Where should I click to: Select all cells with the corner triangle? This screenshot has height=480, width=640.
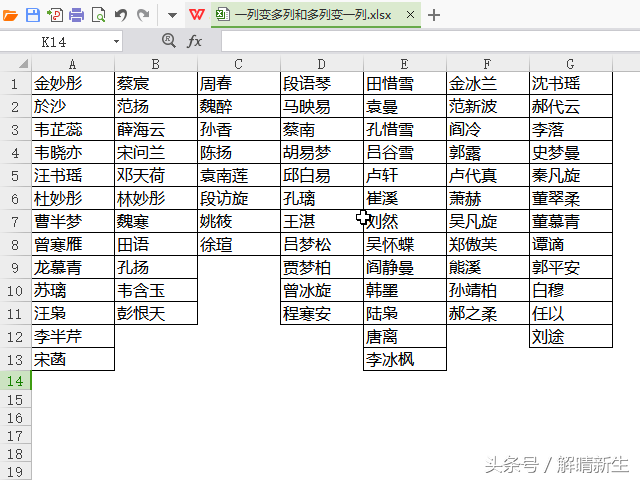[23, 64]
